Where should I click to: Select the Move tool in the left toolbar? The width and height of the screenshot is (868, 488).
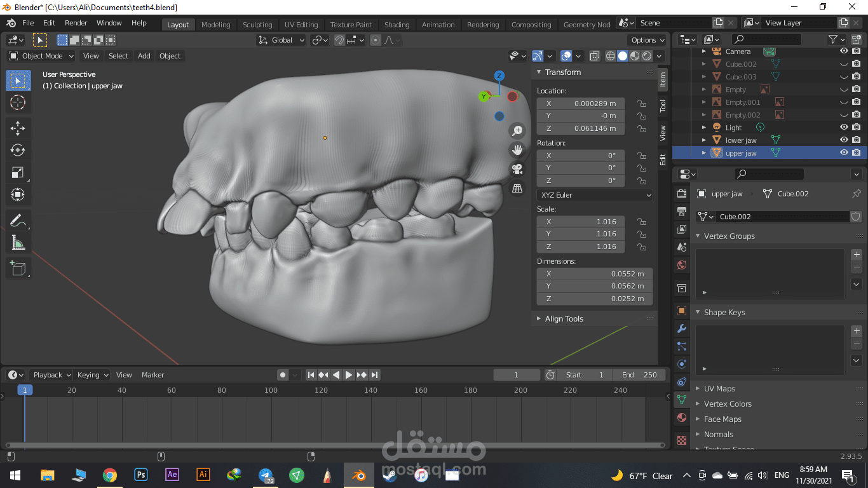click(18, 128)
